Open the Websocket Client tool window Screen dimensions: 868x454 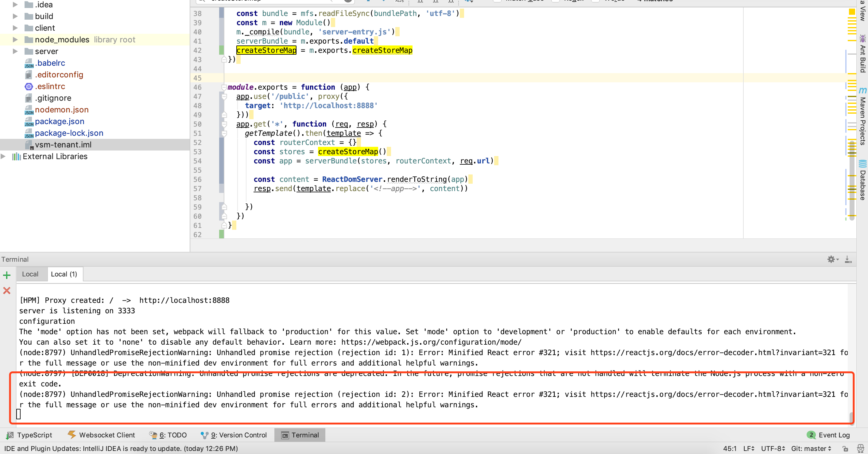tap(101, 435)
